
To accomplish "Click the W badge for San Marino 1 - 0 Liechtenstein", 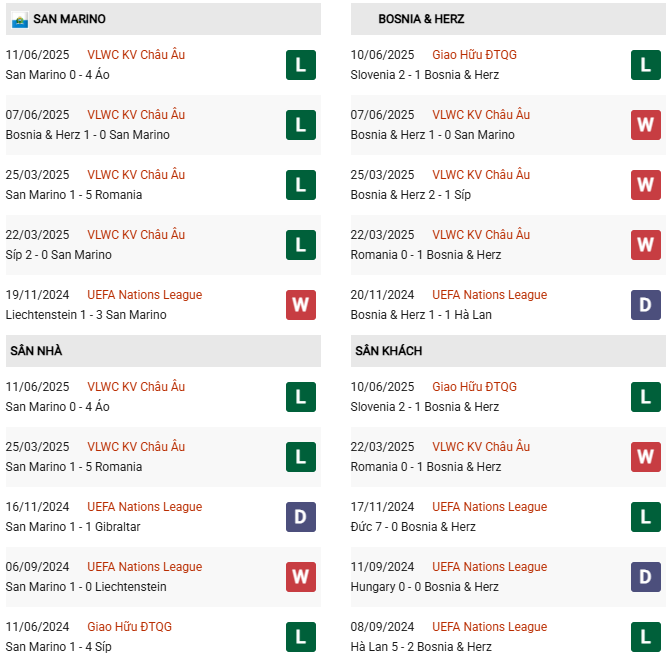I will point(300,577).
